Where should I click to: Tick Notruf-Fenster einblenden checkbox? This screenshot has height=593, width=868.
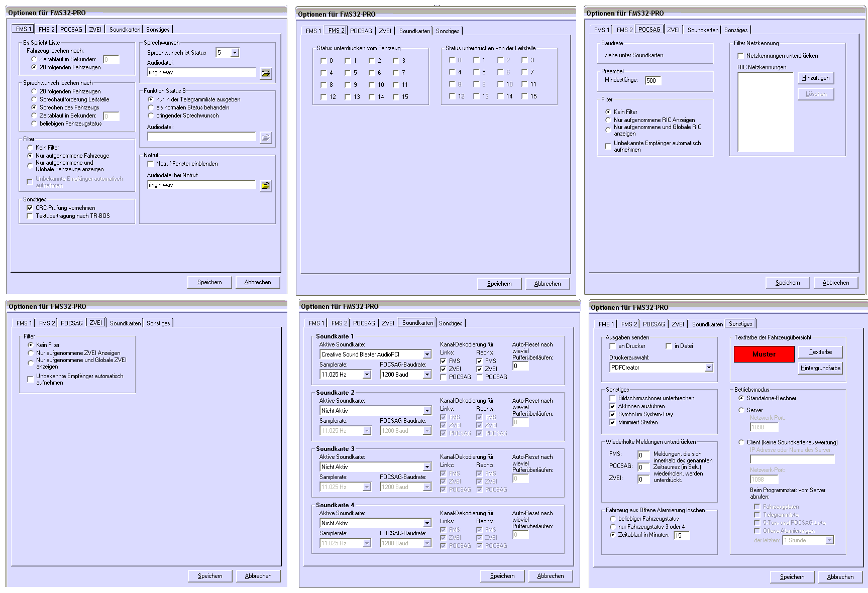[x=150, y=164]
